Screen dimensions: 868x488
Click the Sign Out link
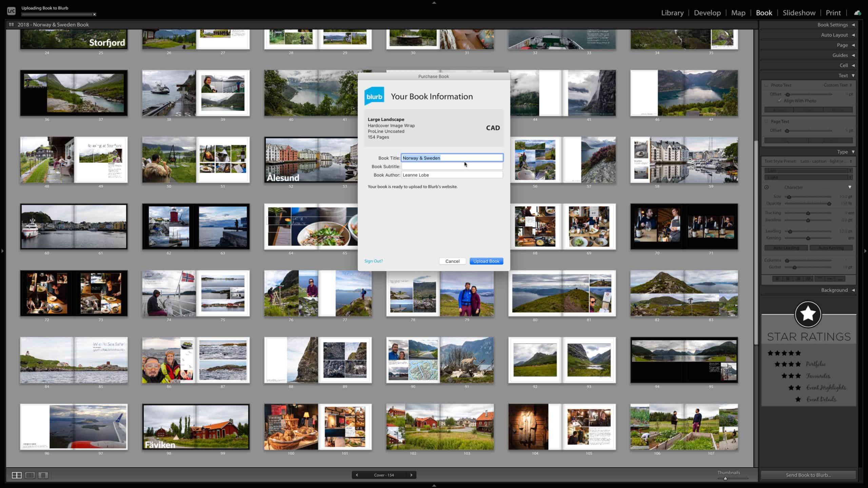tap(373, 261)
